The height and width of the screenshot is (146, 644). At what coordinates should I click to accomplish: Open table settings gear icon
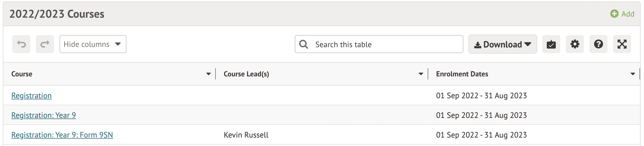pos(575,44)
